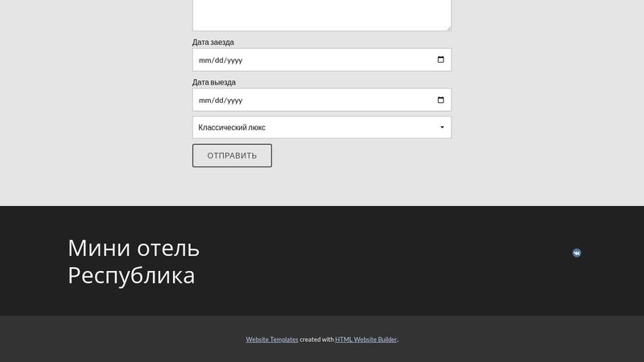Select the year segment of Дата выезда
The image size is (644, 362).
pos(234,101)
